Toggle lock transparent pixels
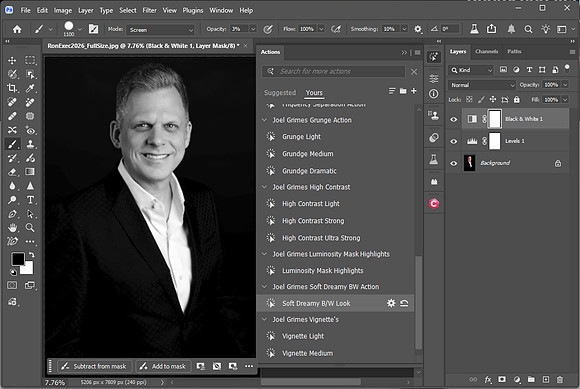The height and width of the screenshot is (389, 580). 469,99
